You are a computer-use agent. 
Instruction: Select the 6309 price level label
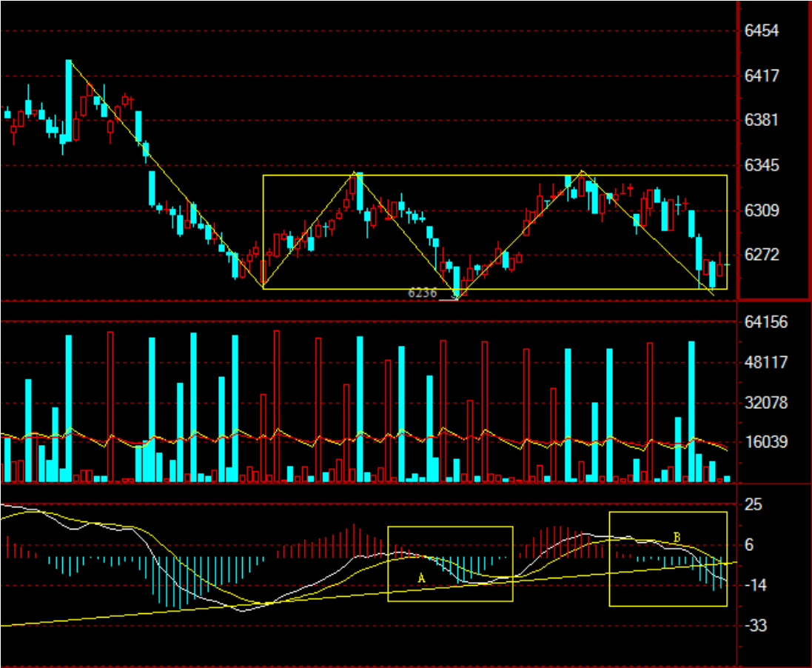pyautogui.click(x=762, y=211)
